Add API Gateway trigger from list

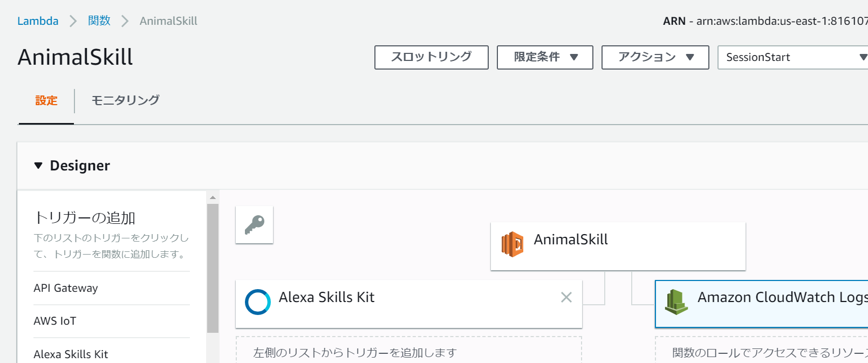66,288
